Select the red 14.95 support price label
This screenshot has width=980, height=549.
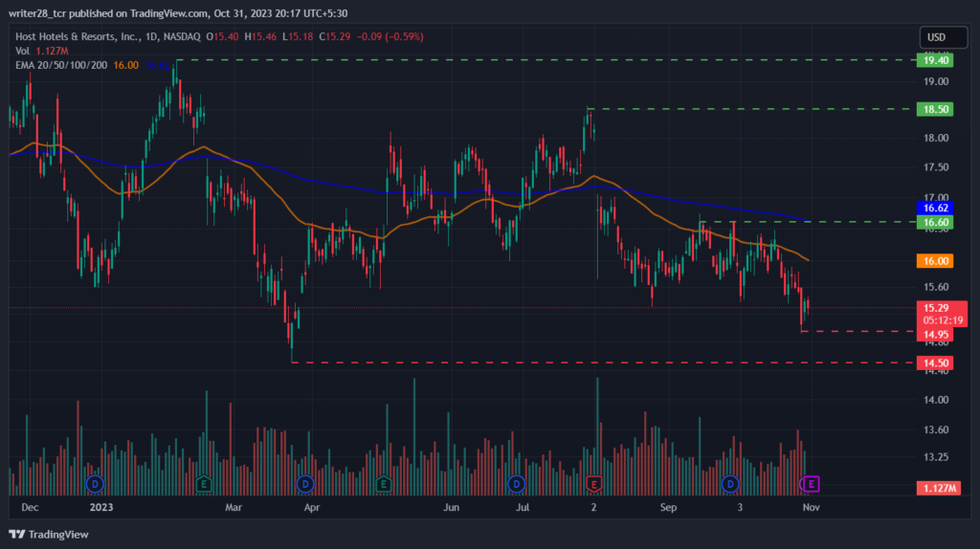935,335
